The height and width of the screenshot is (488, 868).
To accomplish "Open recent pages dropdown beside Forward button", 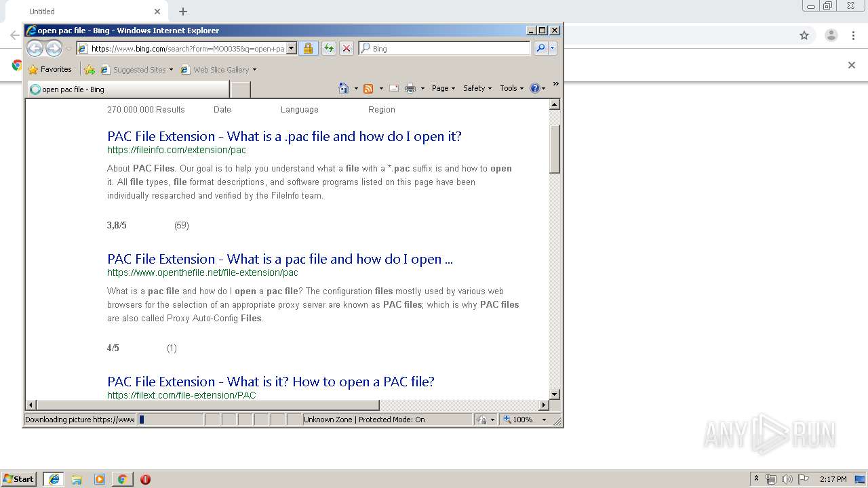I will click(68, 49).
